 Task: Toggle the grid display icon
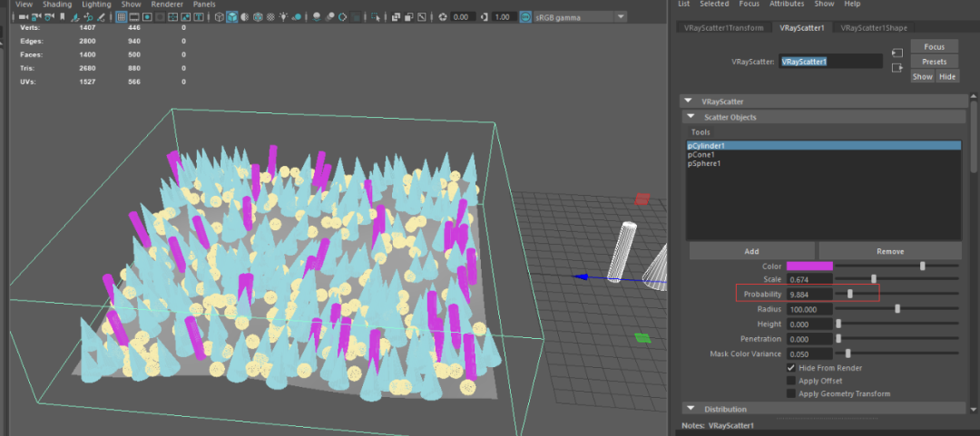(x=120, y=17)
